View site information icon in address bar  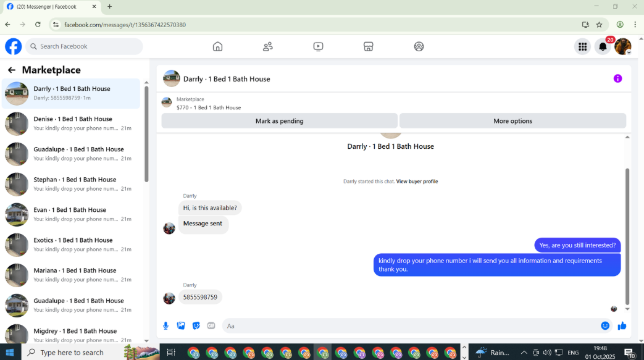pos(56,25)
